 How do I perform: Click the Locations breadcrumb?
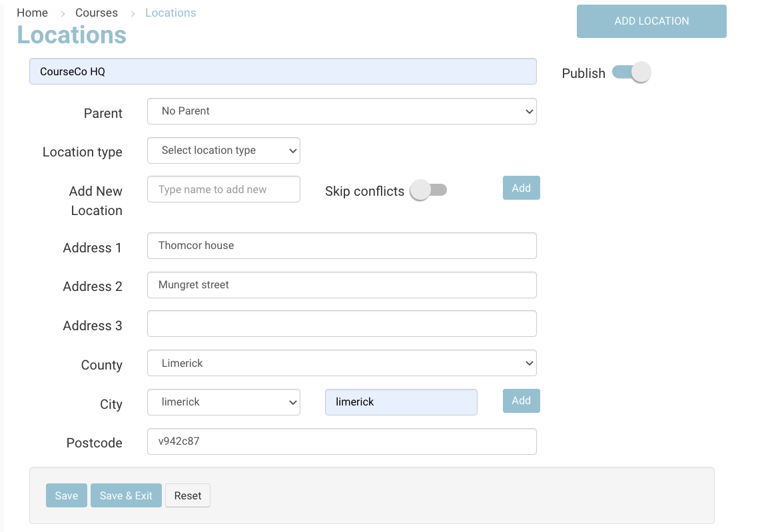171,13
